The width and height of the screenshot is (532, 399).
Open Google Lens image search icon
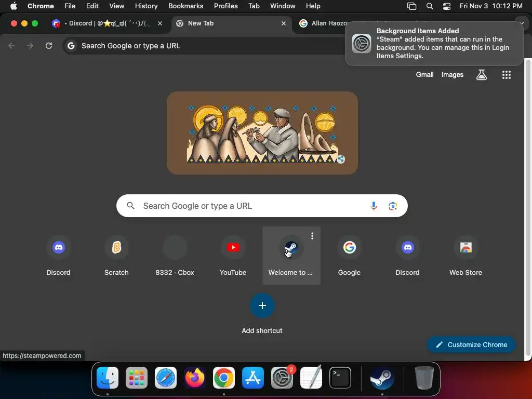tap(393, 206)
